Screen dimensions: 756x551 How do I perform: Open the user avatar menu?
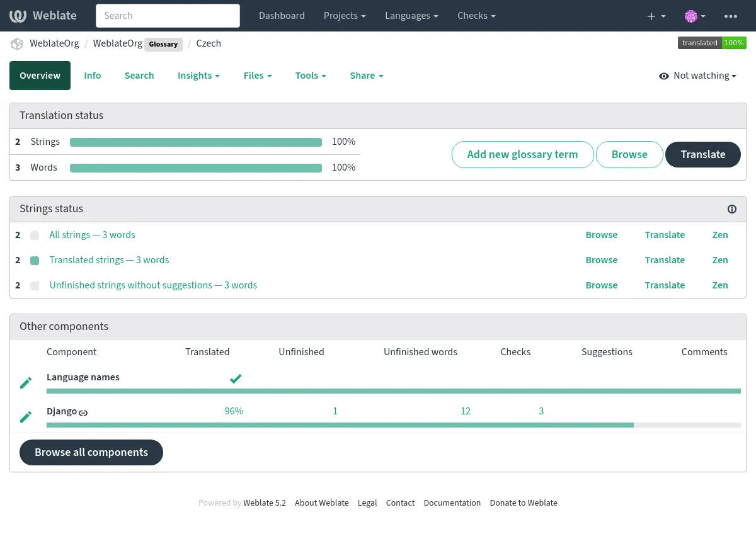(x=695, y=16)
